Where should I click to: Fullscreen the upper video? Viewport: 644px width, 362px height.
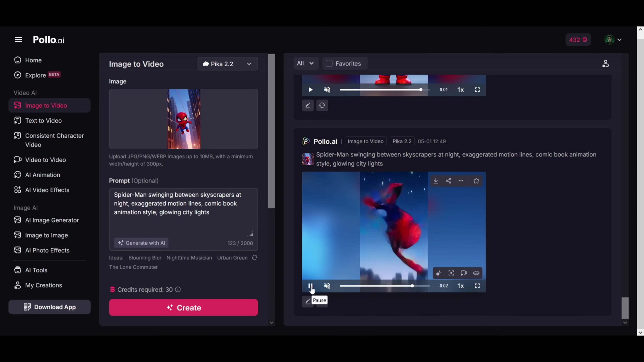point(477,90)
